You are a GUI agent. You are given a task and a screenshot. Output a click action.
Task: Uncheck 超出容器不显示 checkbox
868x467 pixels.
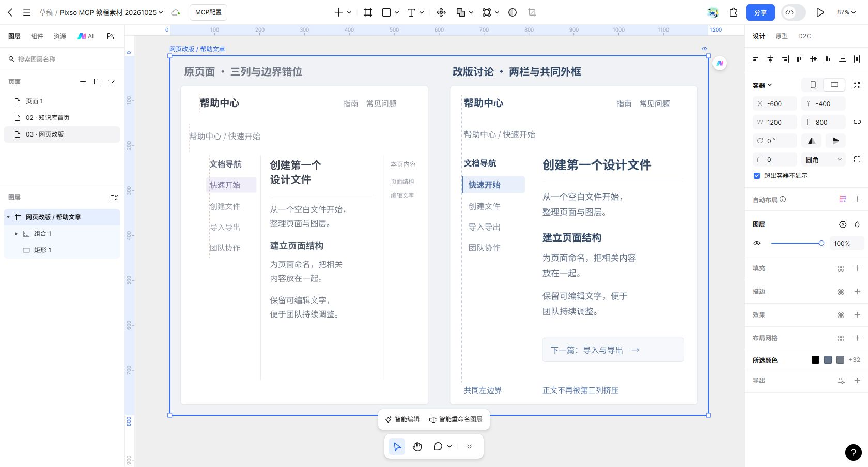tap(757, 176)
